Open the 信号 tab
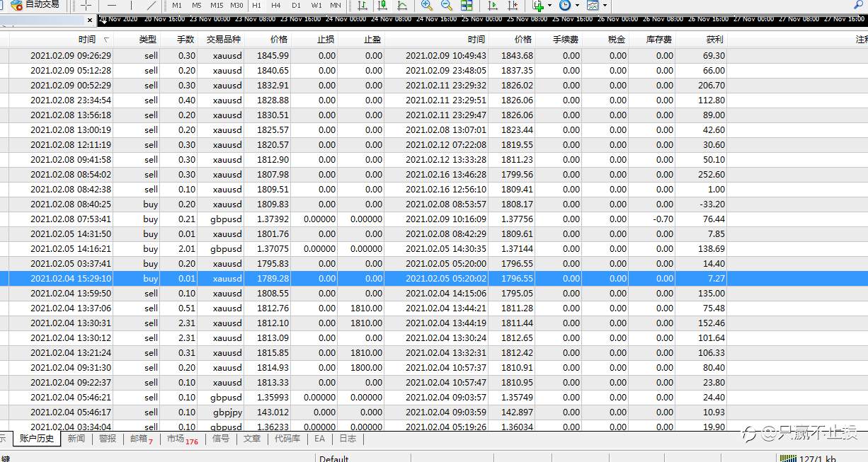This screenshot has height=462, width=868. click(x=221, y=439)
